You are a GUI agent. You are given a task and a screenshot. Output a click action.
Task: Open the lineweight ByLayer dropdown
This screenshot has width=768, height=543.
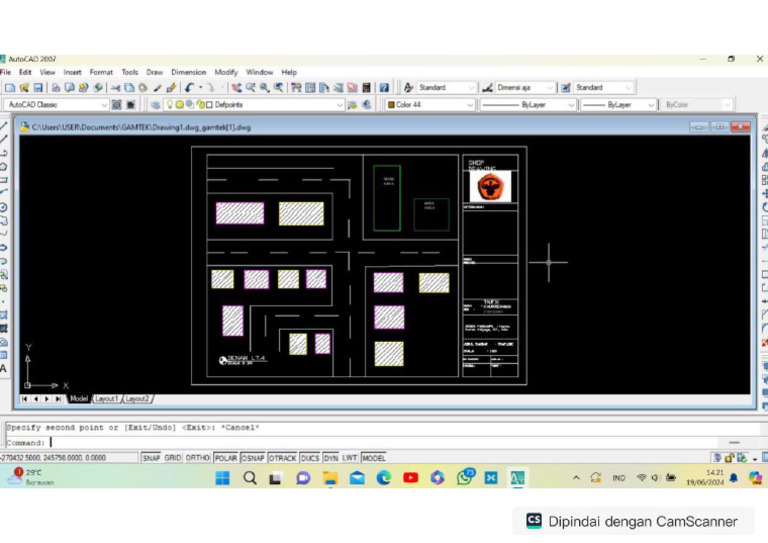tap(618, 105)
